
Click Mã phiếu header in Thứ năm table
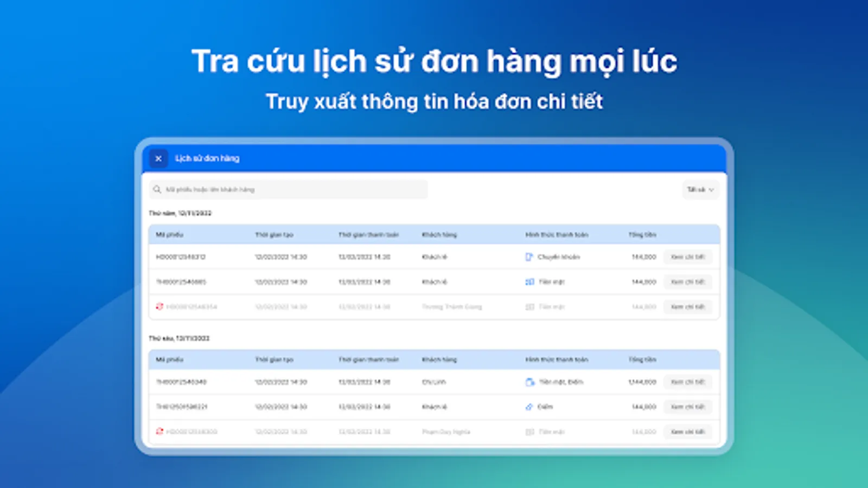[170, 235]
